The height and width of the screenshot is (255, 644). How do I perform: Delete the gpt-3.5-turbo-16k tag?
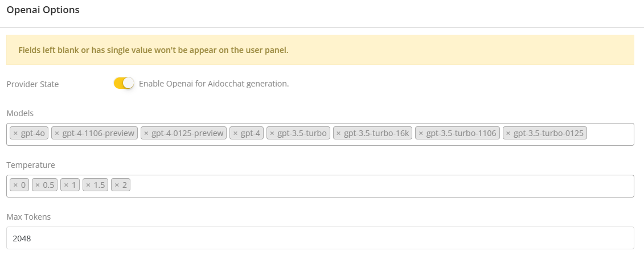(339, 134)
